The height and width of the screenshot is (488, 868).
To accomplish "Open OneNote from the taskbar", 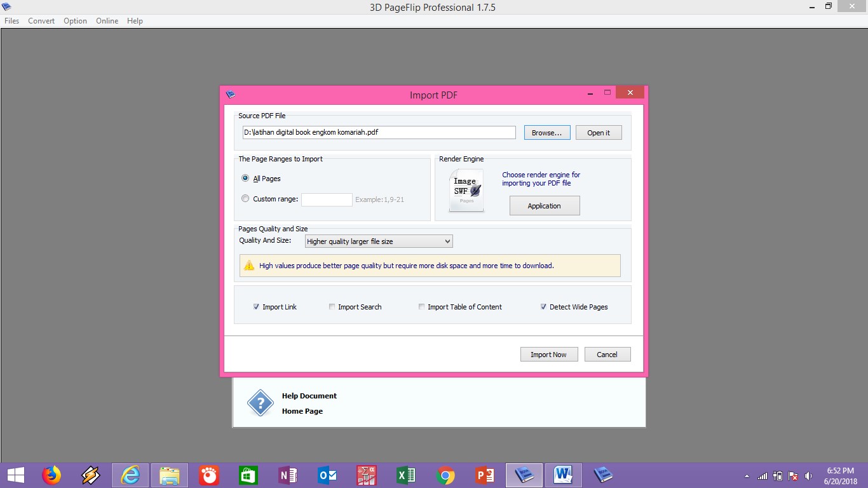I will click(x=288, y=475).
